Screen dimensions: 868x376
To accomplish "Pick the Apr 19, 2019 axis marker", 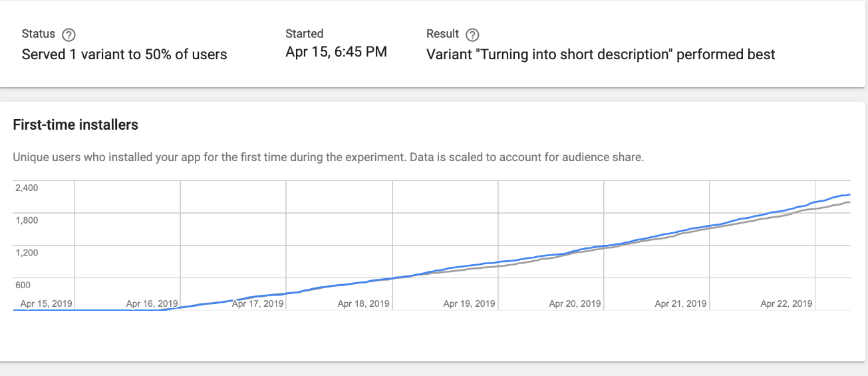I will [470, 303].
